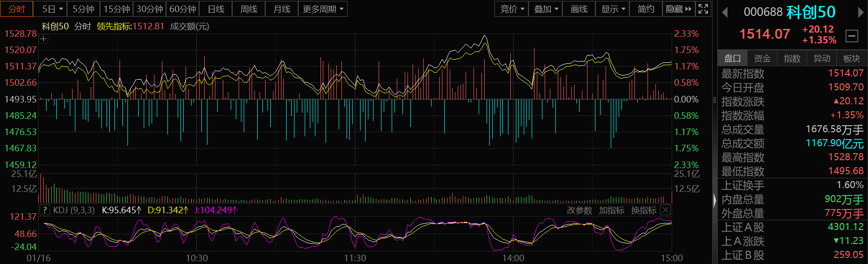This screenshot has width=868, height=264.
Task: Close the KDJ indicator panel
Action: pos(665,210)
